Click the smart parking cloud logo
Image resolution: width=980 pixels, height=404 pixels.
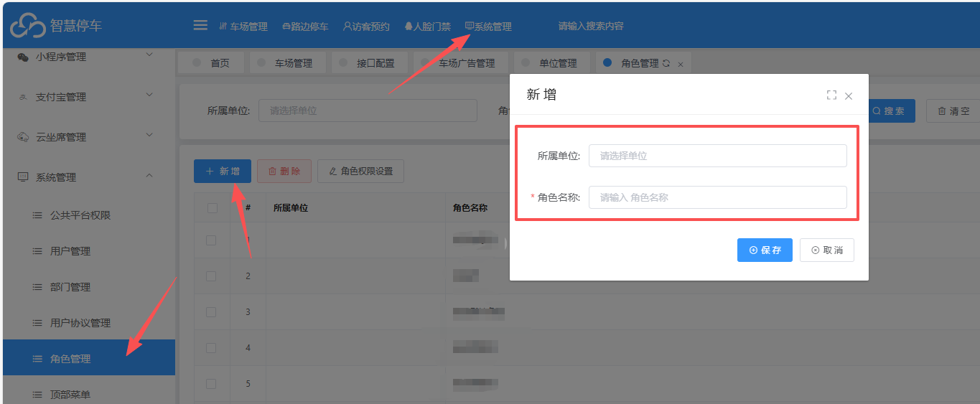point(27,26)
